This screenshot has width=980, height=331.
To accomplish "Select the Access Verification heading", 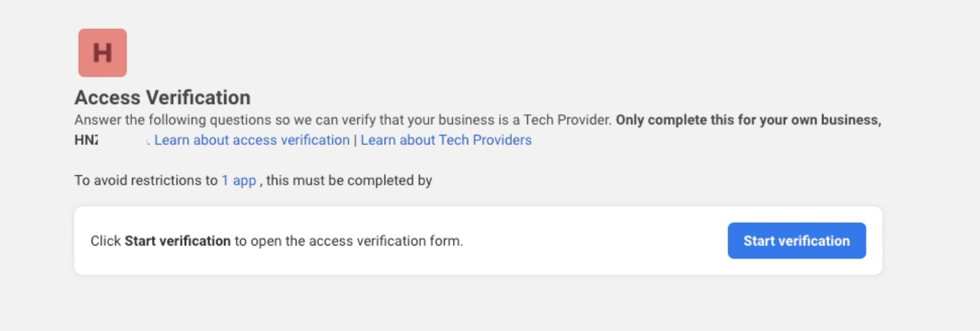I will [x=162, y=98].
